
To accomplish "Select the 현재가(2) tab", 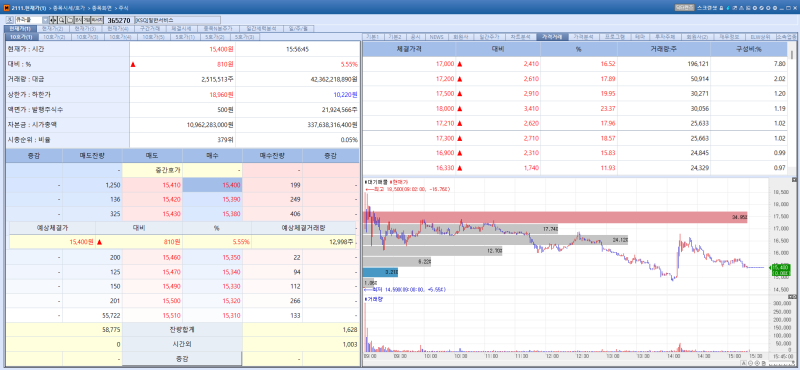I will pyautogui.click(x=53, y=29).
